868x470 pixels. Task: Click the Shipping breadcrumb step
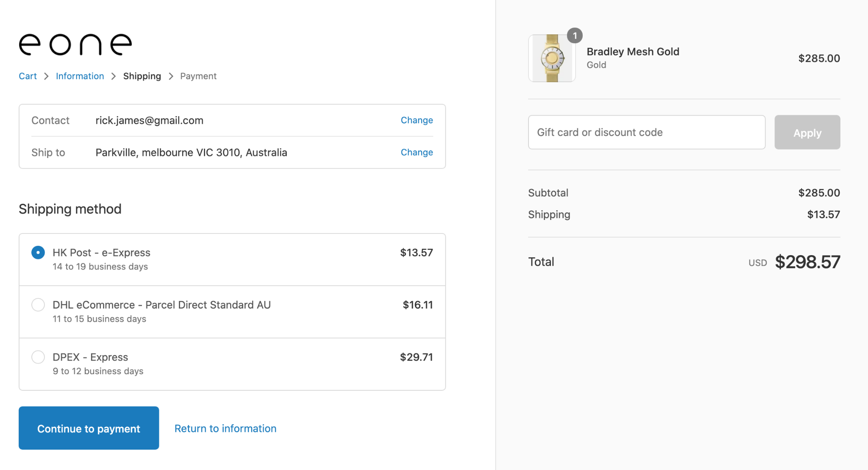tap(142, 76)
